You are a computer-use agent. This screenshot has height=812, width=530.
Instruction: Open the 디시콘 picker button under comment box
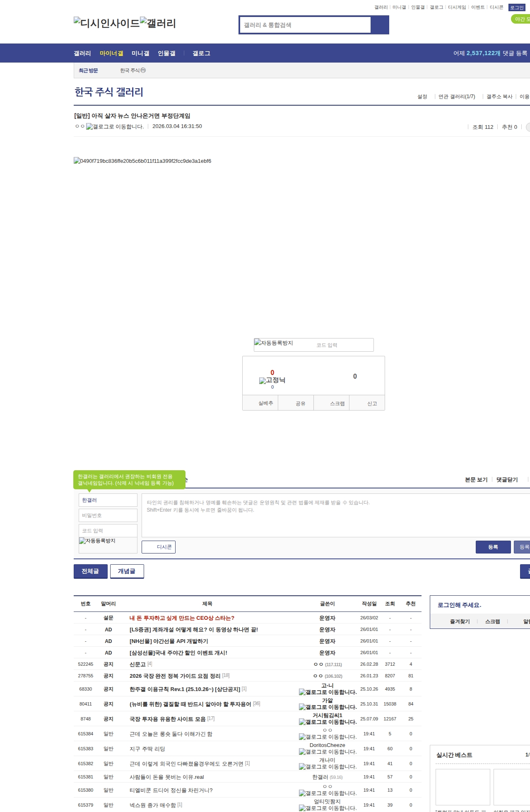pyautogui.click(x=159, y=547)
